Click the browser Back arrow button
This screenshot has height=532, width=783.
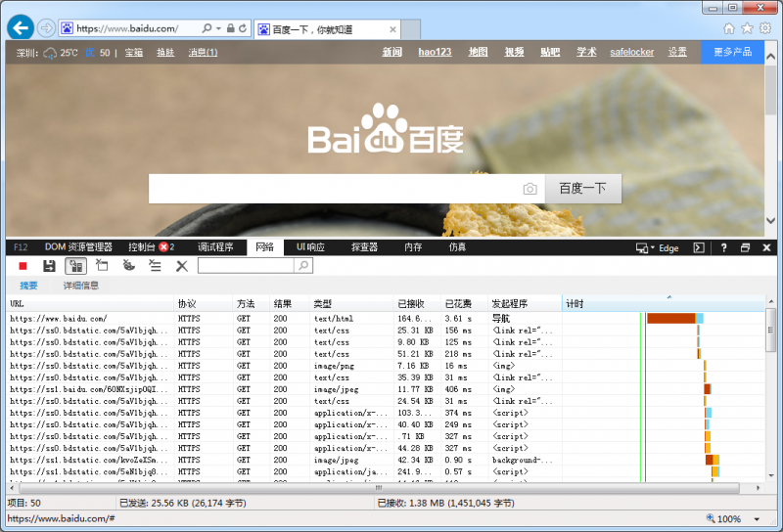[21, 27]
